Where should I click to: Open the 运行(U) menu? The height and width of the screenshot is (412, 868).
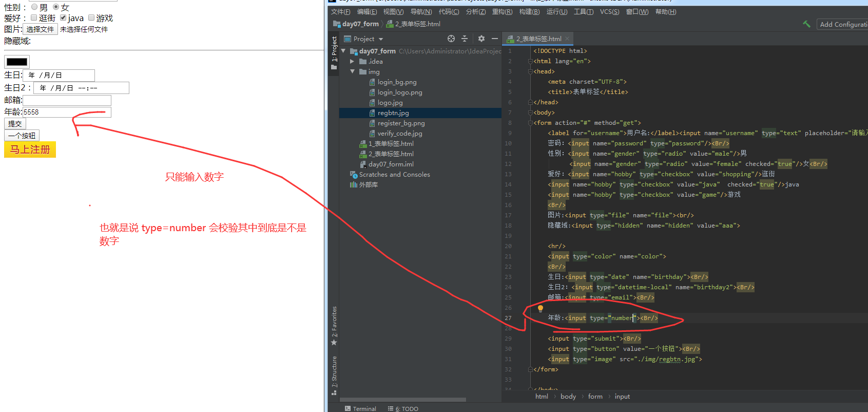(x=557, y=12)
